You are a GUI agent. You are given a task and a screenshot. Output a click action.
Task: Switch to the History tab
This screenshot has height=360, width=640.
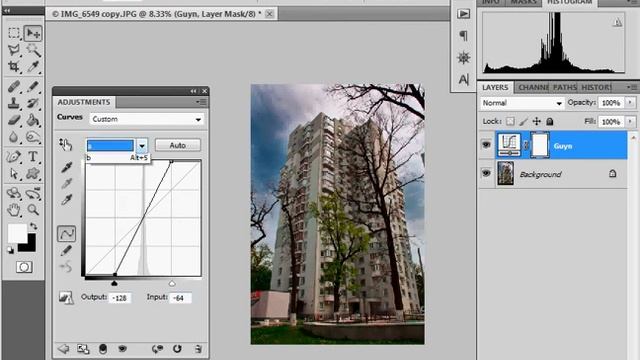[596, 87]
